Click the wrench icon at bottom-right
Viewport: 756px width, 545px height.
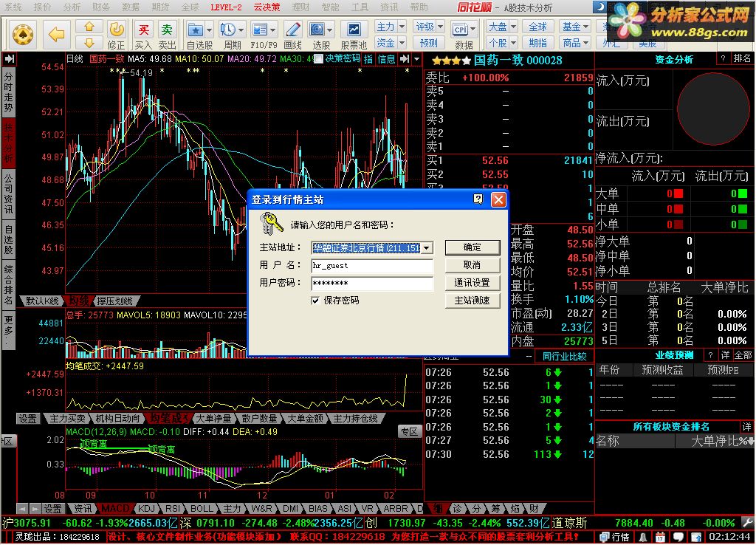click(747, 523)
